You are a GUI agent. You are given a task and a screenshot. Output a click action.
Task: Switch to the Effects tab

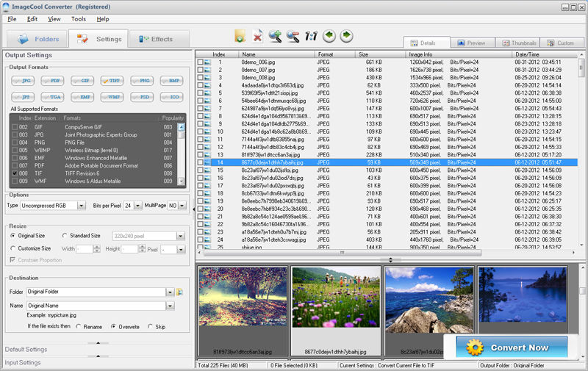click(157, 39)
